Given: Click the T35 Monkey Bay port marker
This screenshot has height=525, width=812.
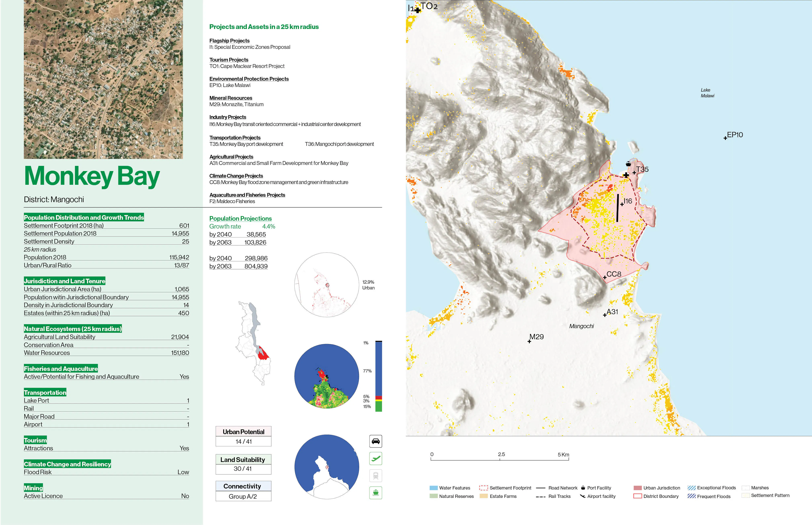Looking at the screenshot, I should coord(635,173).
